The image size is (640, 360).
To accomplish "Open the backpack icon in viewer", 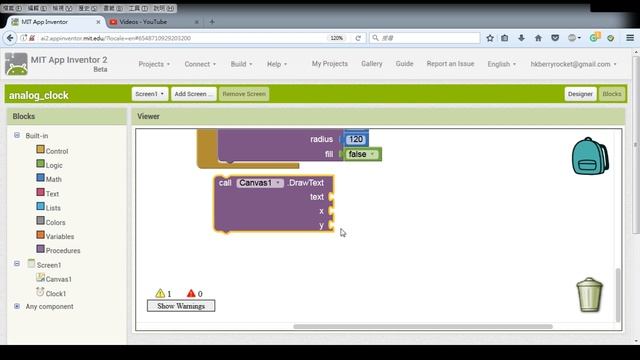I will pyautogui.click(x=590, y=156).
